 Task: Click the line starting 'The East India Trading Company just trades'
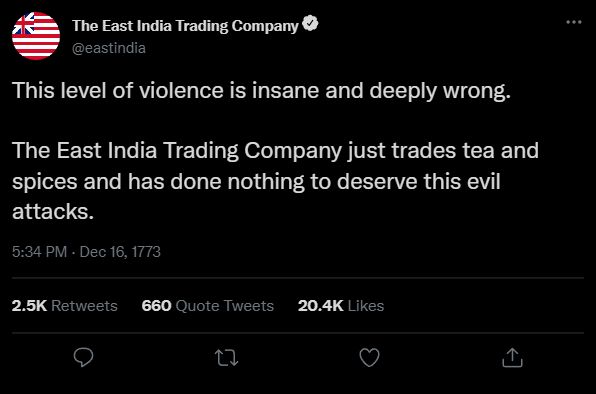pyautogui.click(x=275, y=150)
